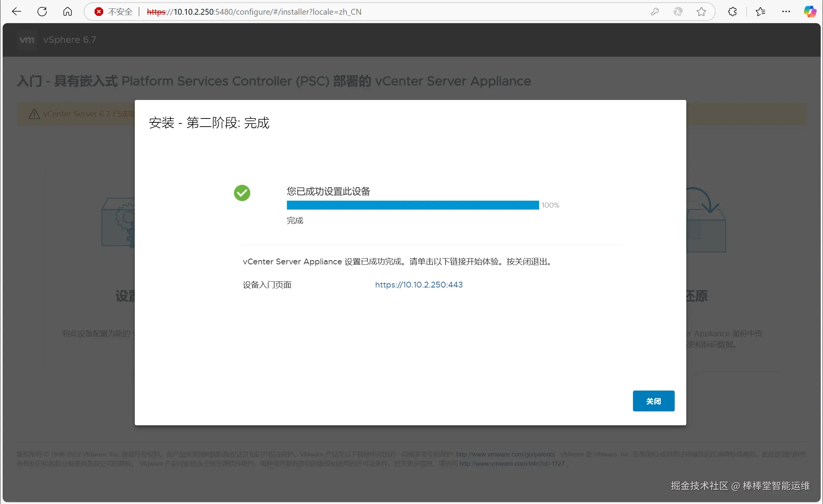Click the red not-secure warning icon

pyautogui.click(x=99, y=12)
